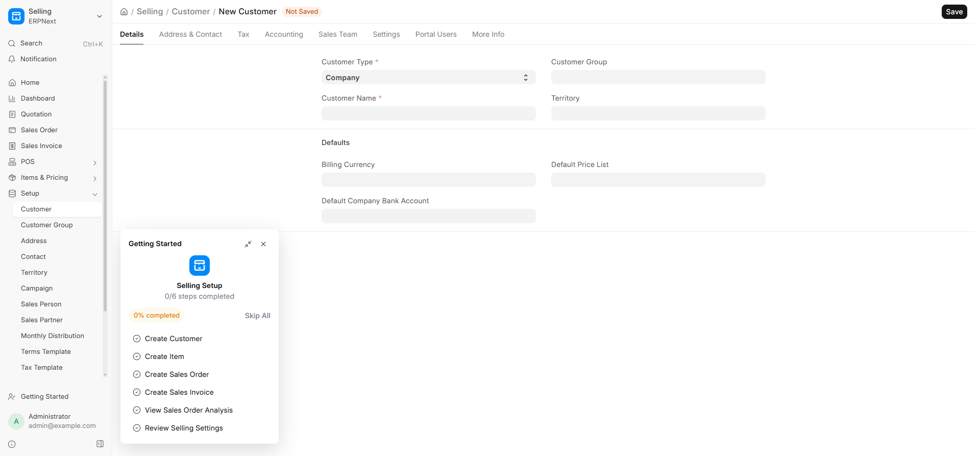
Task: Click the Default Company Bank Account field
Action: (x=429, y=216)
